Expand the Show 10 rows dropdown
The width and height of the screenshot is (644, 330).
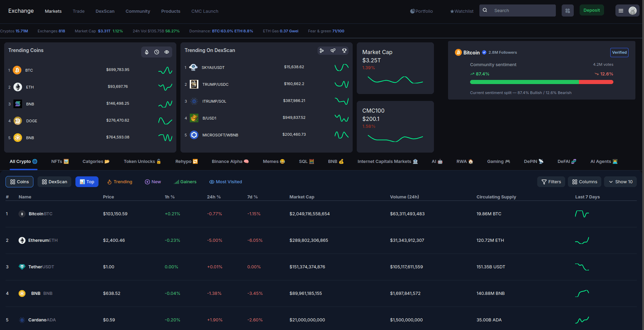[621, 182]
